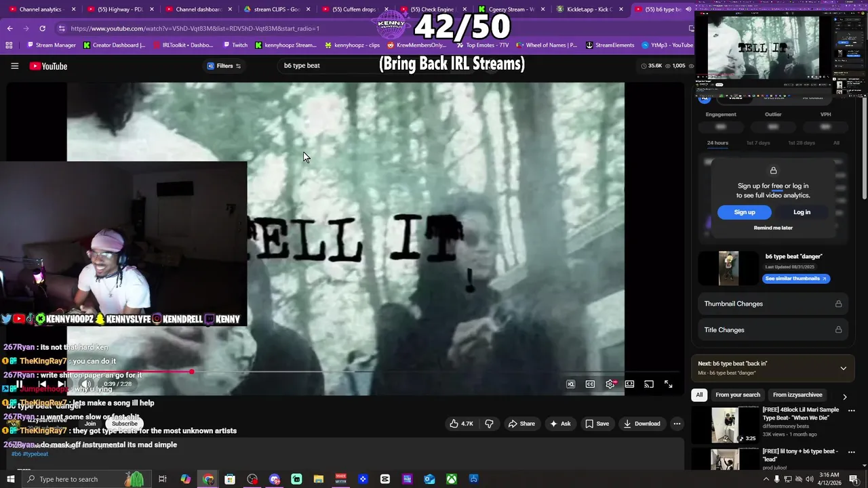The height and width of the screenshot is (488, 868).
Task: Switch to Channel dashboard browser tab
Action: [198, 9]
